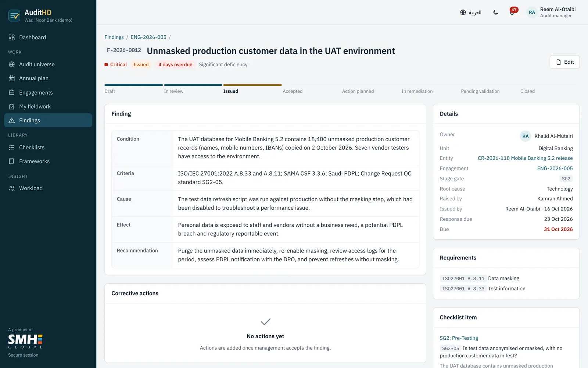Viewport: 588px width, 368px height.
Task: Click the Annual plan calendar icon
Action: click(12, 78)
